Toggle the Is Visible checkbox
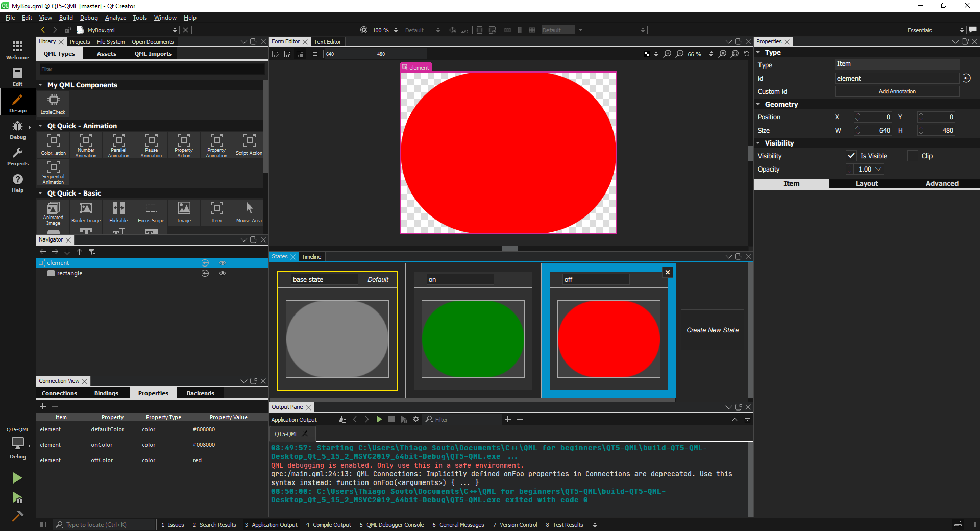Screen dimensions: 980x531 (851, 156)
